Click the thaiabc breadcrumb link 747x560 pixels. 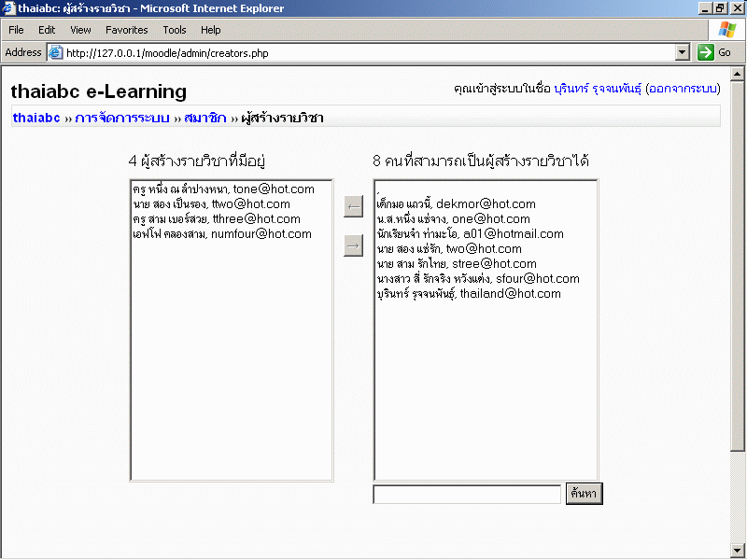coord(36,119)
